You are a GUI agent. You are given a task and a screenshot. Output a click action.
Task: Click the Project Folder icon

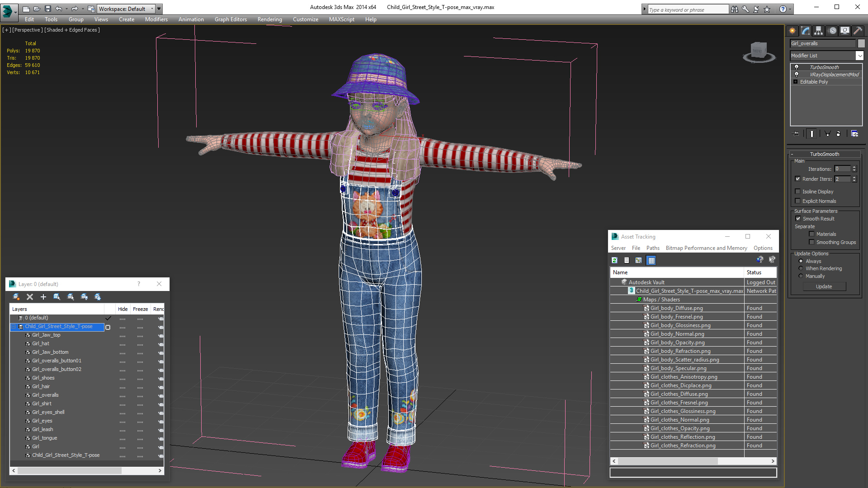tap(91, 9)
